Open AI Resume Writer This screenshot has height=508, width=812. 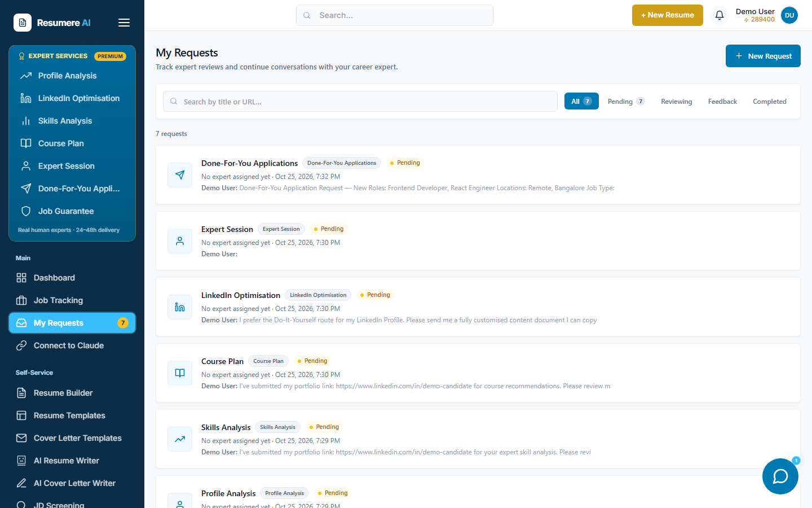pyautogui.click(x=72, y=461)
